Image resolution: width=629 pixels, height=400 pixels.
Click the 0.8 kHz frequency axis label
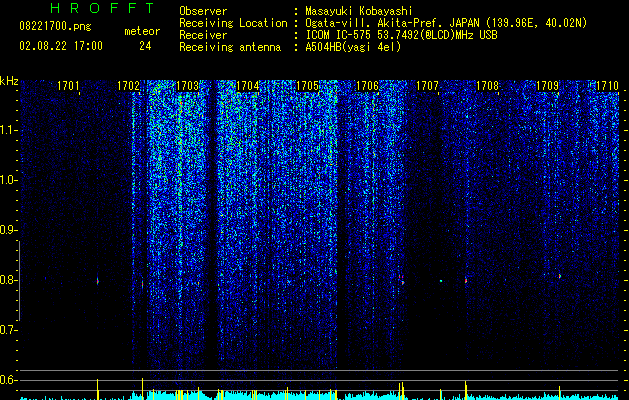(x=8, y=280)
